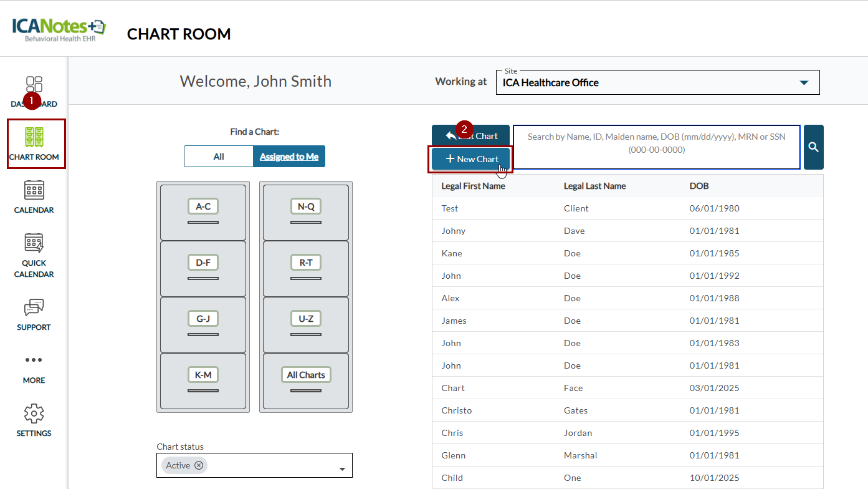Screen dimensions: 868x489
Task: Click the Support chat icon
Action: [34, 307]
